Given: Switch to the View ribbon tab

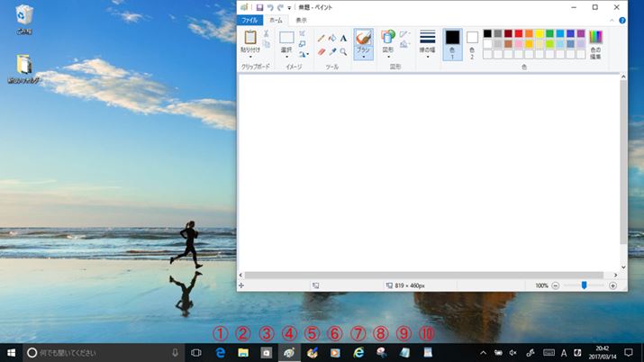Looking at the screenshot, I should (301, 20).
